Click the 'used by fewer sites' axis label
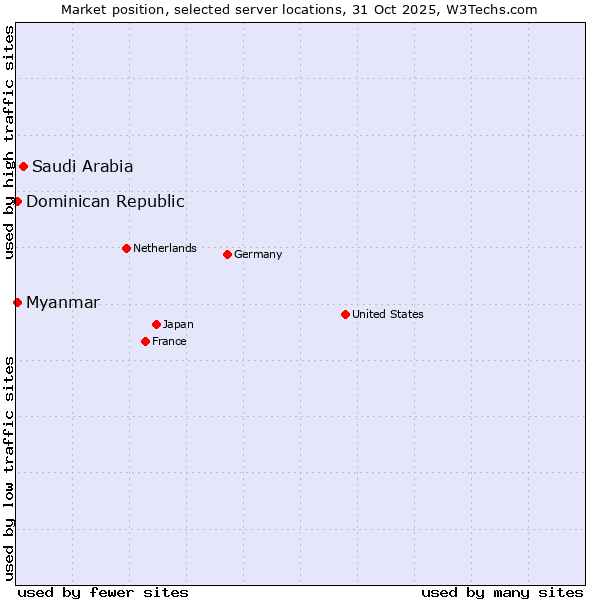600x600 pixels. point(103,592)
